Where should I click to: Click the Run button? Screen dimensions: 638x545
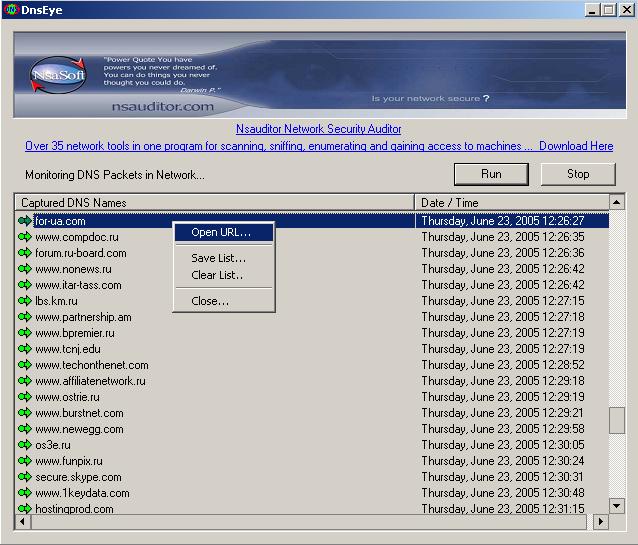[491, 174]
